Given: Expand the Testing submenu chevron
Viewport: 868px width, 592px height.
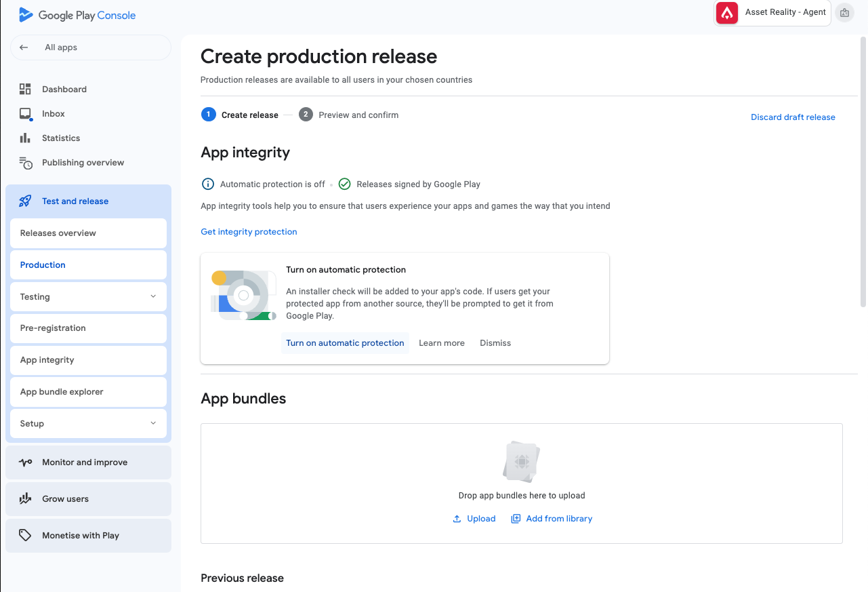Looking at the screenshot, I should (x=152, y=297).
